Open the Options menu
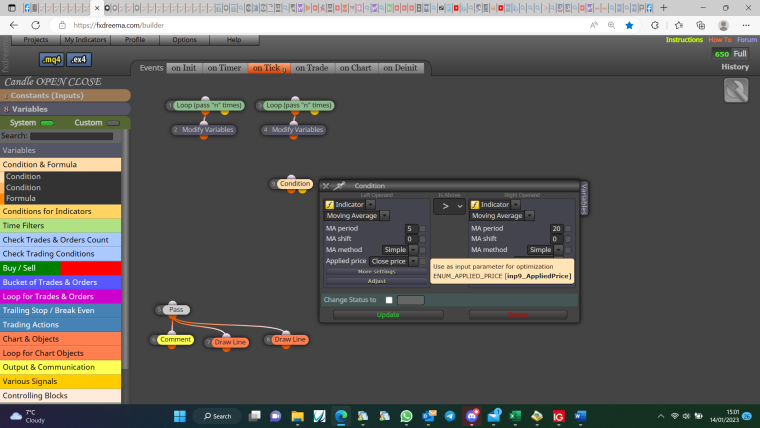The image size is (760, 428). tap(184, 40)
